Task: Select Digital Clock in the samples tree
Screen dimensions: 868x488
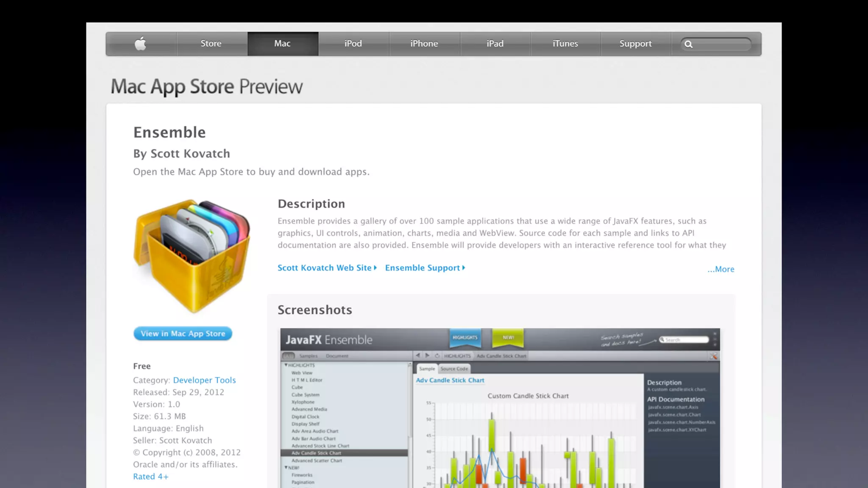Action: pyautogui.click(x=305, y=416)
